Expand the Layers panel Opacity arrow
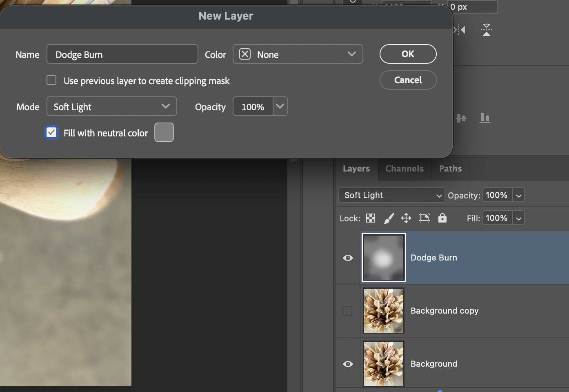 518,195
